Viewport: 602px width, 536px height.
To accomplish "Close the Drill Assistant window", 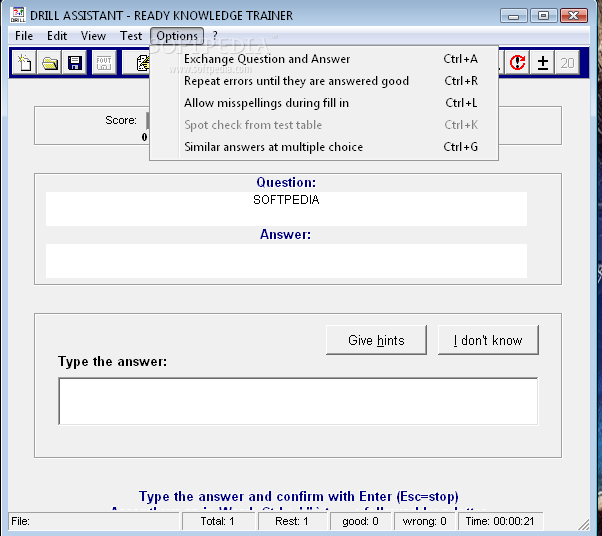I will coord(574,16).
